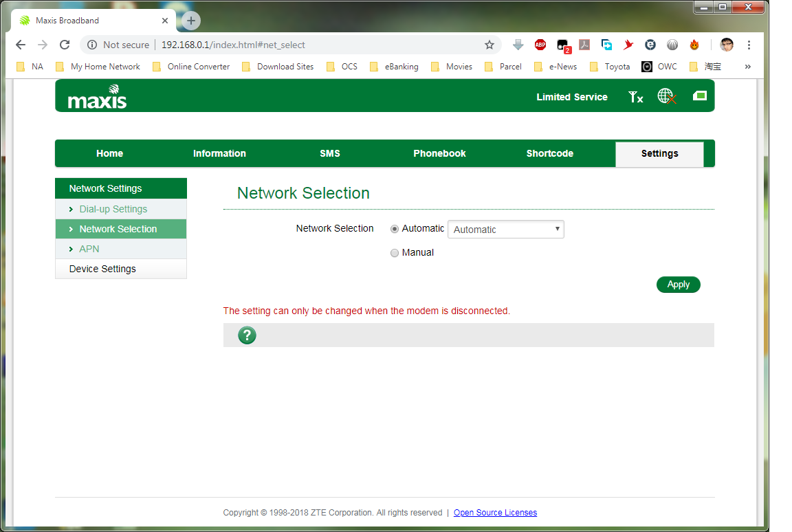Image resolution: width=792 pixels, height=532 pixels.
Task: View site information next to Not secure
Action: point(92,45)
